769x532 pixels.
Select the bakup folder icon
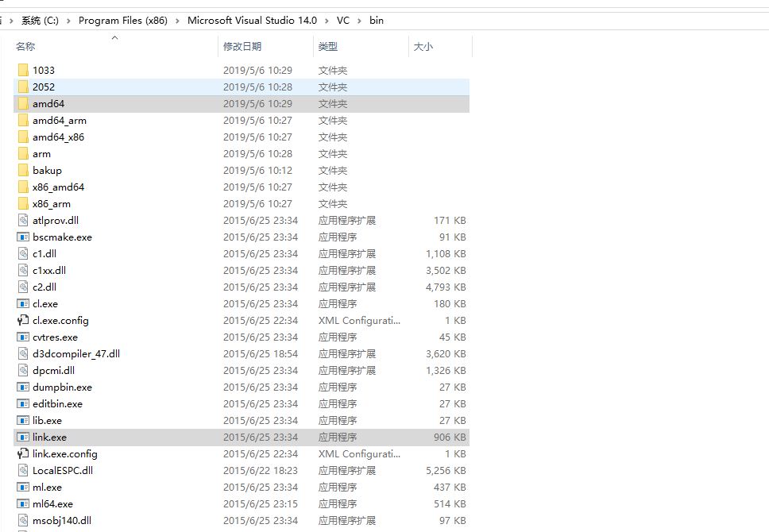click(x=23, y=170)
